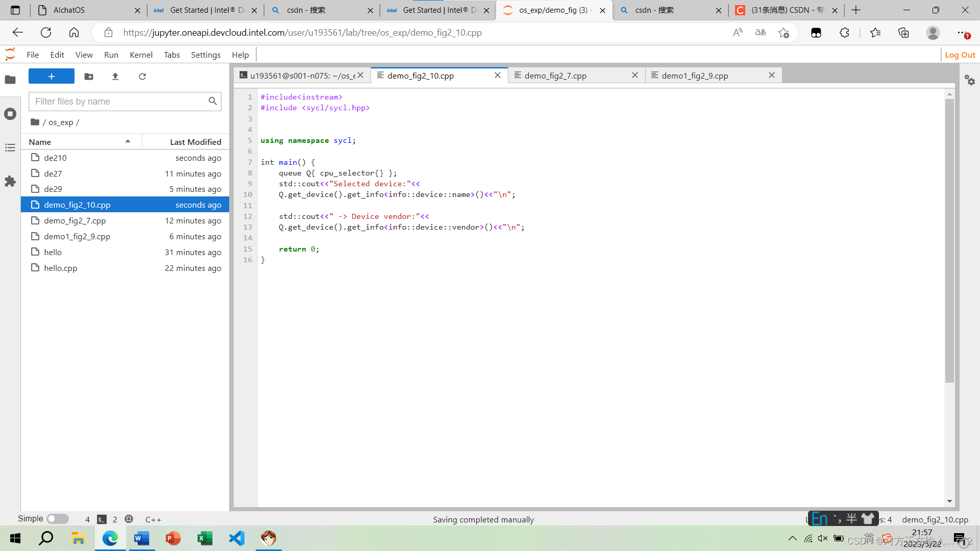Open property inspector gears on right
The height and width of the screenshot is (551, 980).
(969, 80)
